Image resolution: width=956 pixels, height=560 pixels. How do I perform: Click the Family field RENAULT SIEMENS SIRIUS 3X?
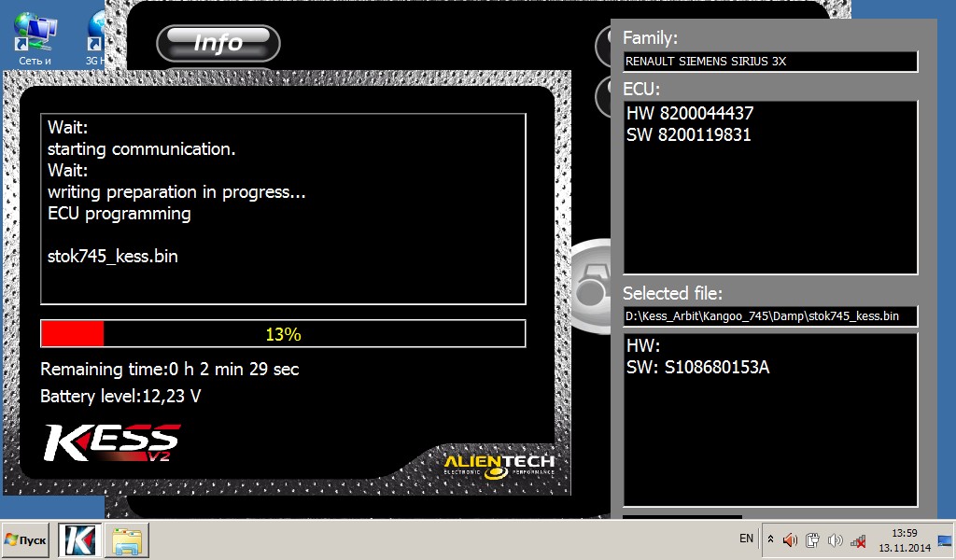[770, 62]
